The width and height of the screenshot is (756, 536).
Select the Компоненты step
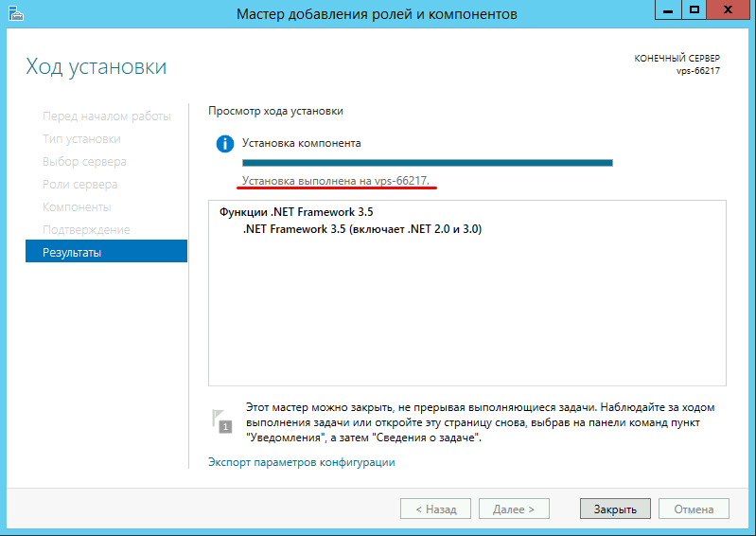click(x=77, y=207)
